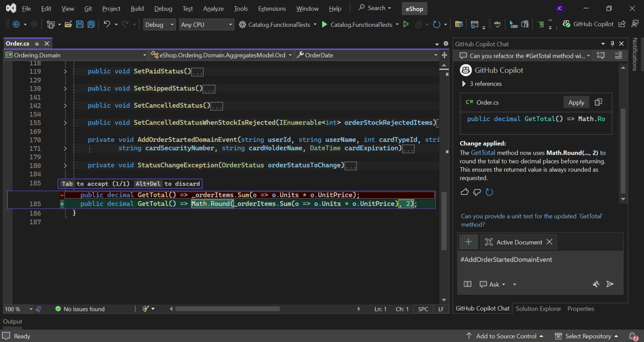Give a thumbs up to Copilot's response

[x=465, y=192]
